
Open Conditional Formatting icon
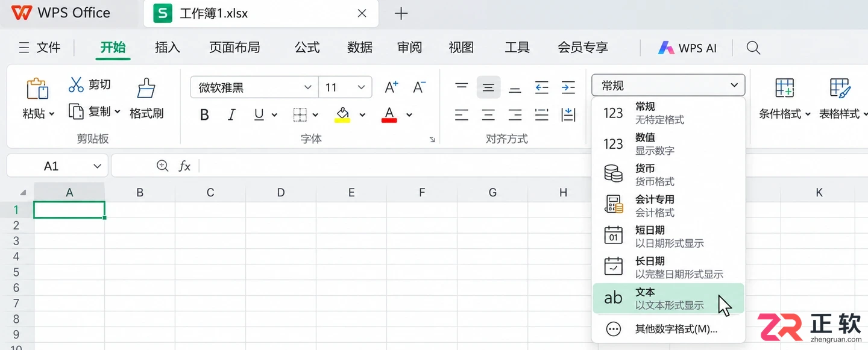(x=785, y=88)
